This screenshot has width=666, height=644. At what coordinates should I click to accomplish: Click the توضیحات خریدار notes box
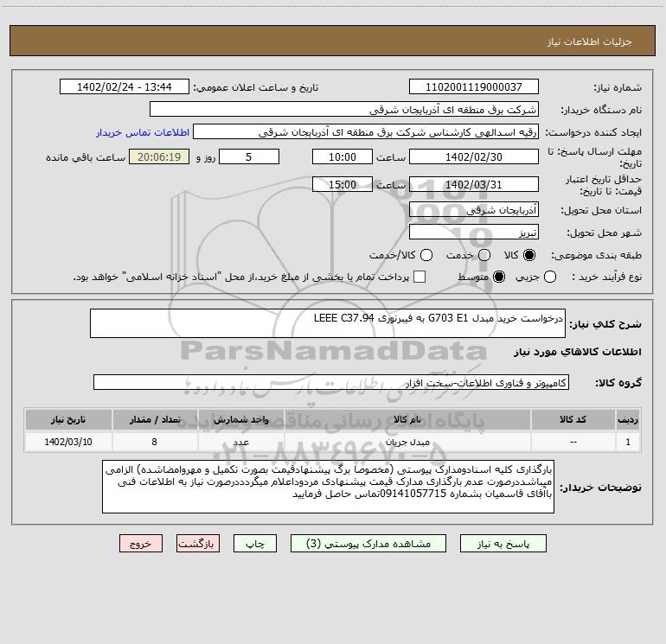point(328,487)
